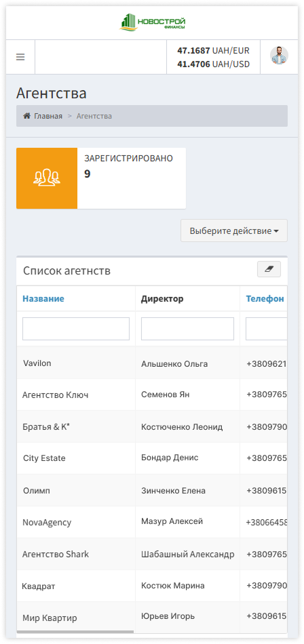Viewport: 304px width, 644px height.
Task: Select the Vavilon agency cell
Action: (76, 363)
